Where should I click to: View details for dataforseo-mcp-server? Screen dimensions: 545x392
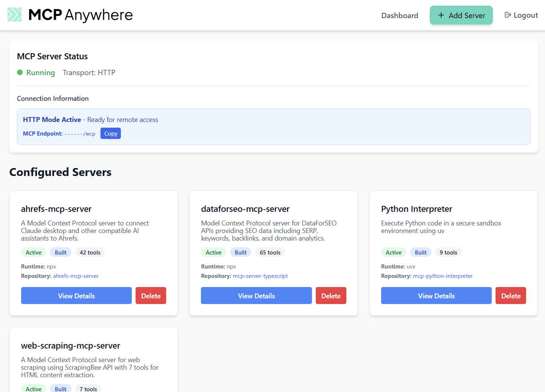(256, 296)
